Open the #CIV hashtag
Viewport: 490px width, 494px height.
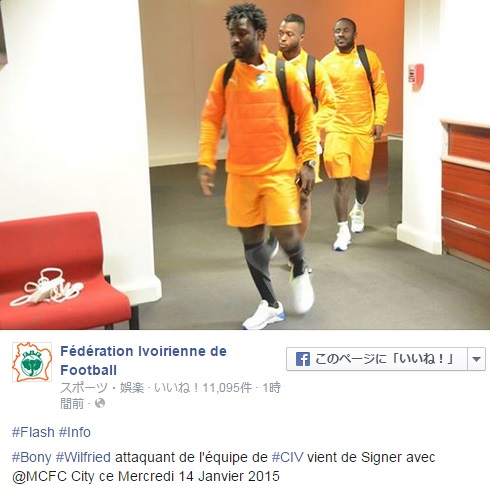287,457
